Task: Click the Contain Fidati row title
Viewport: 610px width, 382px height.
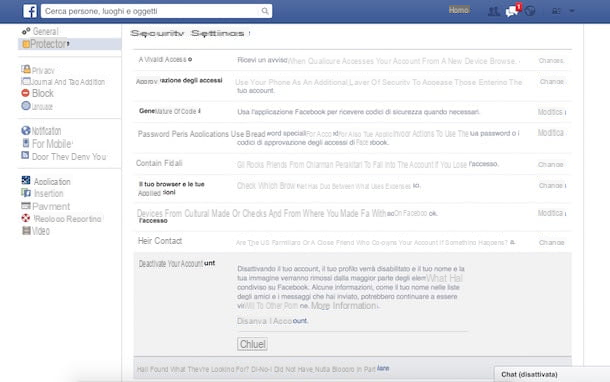Action: point(159,163)
